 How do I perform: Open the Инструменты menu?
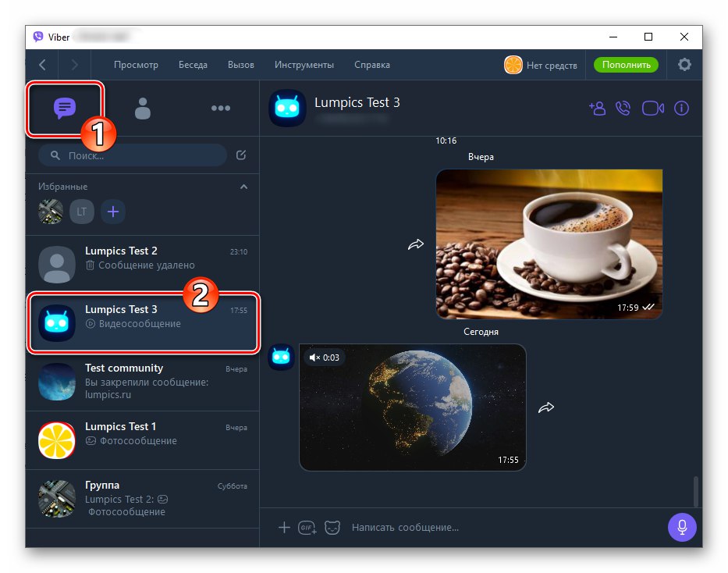click(x=304, y=65)
